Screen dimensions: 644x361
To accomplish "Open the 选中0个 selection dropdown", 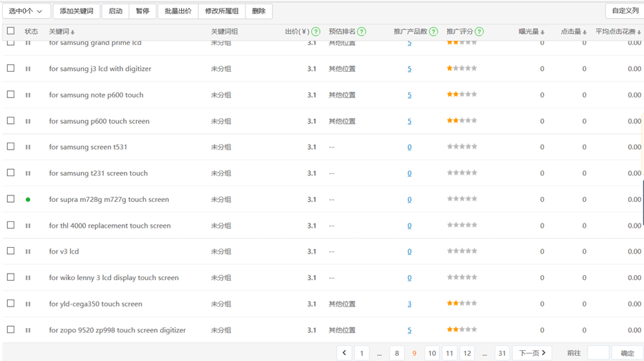I will [x=26, y=11].
